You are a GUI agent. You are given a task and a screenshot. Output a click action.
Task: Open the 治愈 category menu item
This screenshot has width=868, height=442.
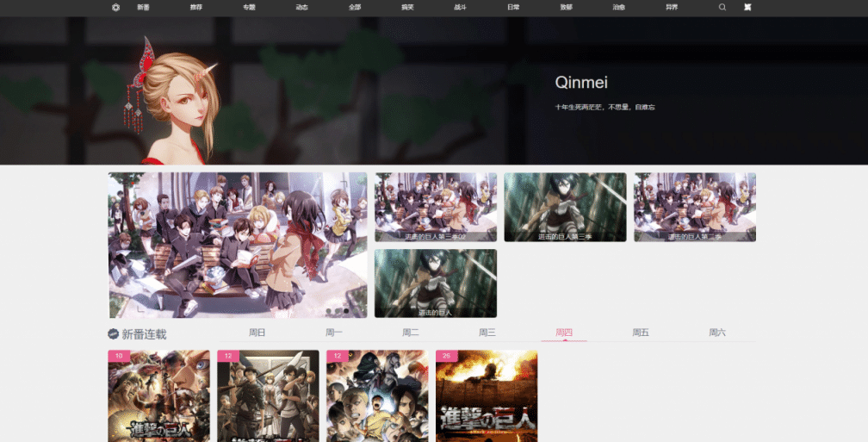click(x=619, y=7)
